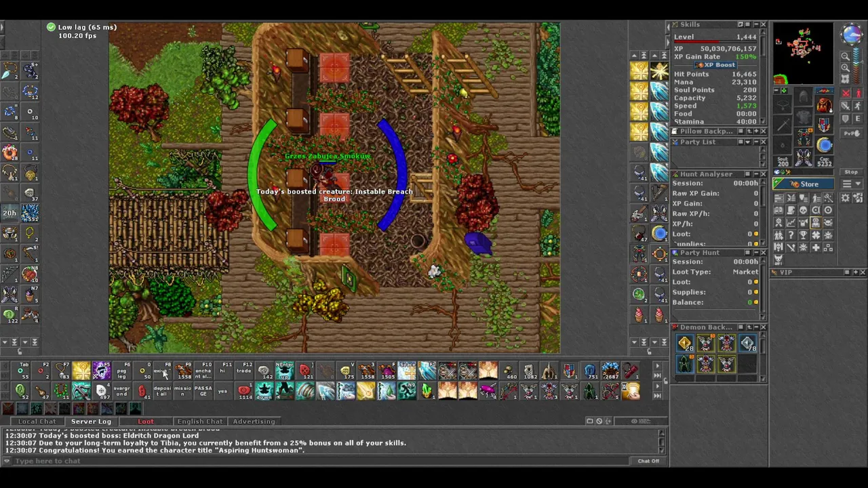The width and height of the screenshot is (868, 488).
Task: Click the Level experience progress bar
Action: click(715, 41)
